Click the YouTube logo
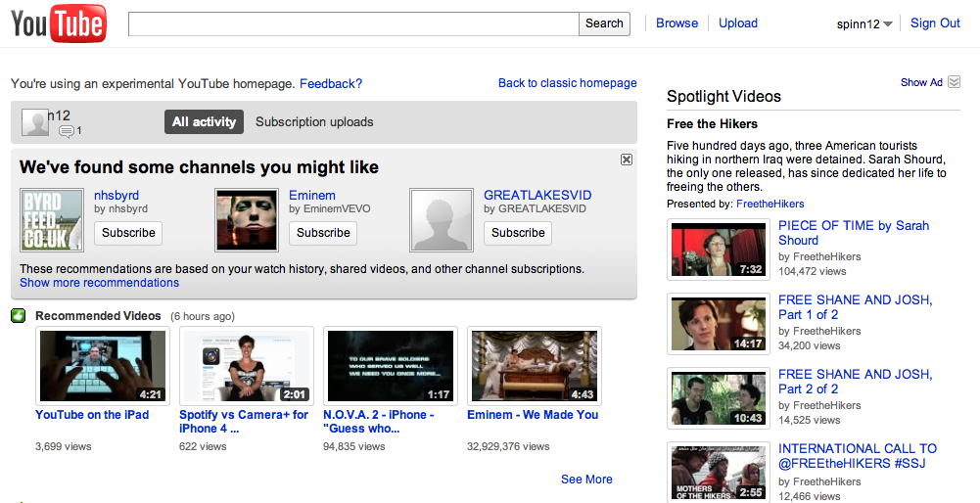This screenshot has width=980, height=503. 59,23
